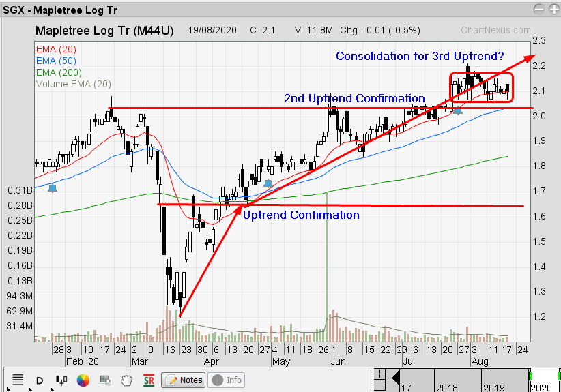Select the '2nd Uptrend Confirmation' chart note
Viewport: 561px width, 392px height.
(x=354, y=98)
